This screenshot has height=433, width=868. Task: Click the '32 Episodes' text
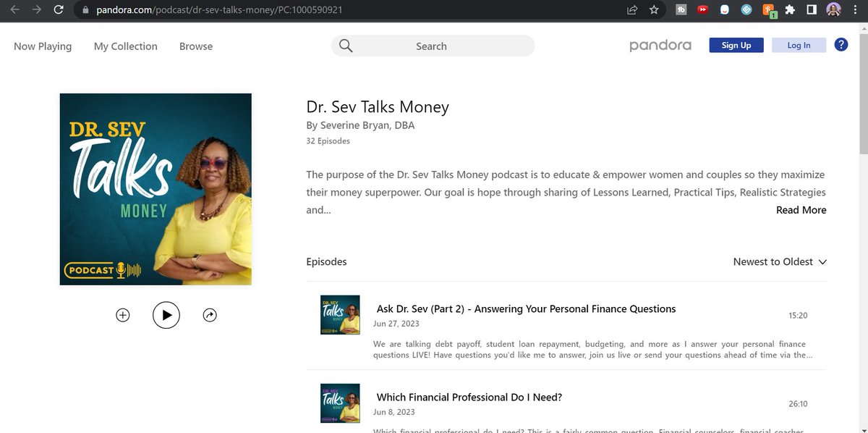[328, 141]
